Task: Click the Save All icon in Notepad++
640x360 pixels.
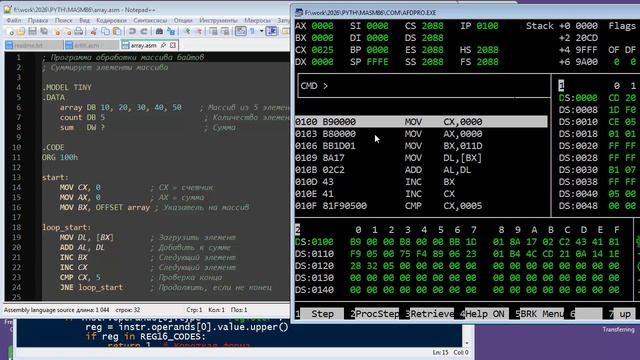Action: (44, 31)
